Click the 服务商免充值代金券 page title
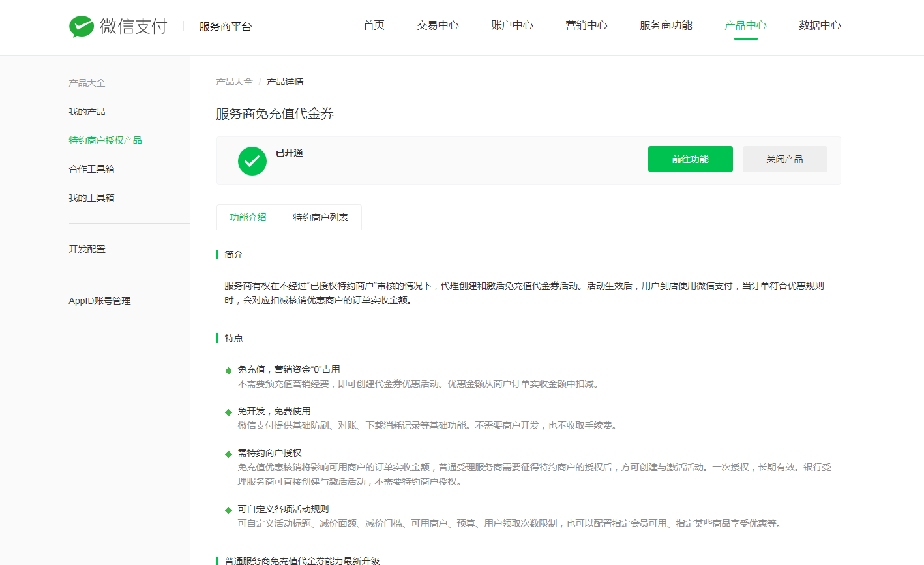 point(275,114)
